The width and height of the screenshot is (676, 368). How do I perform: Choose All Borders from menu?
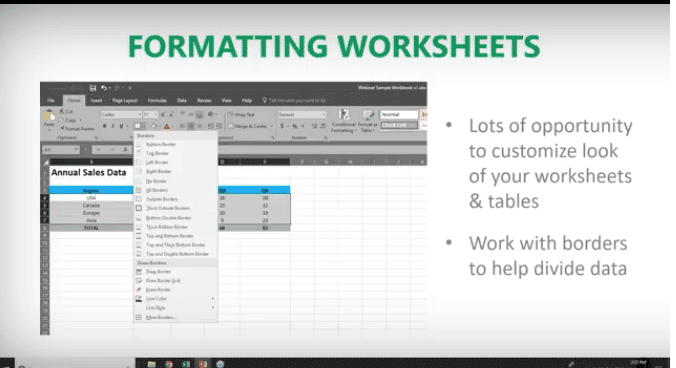175,190
